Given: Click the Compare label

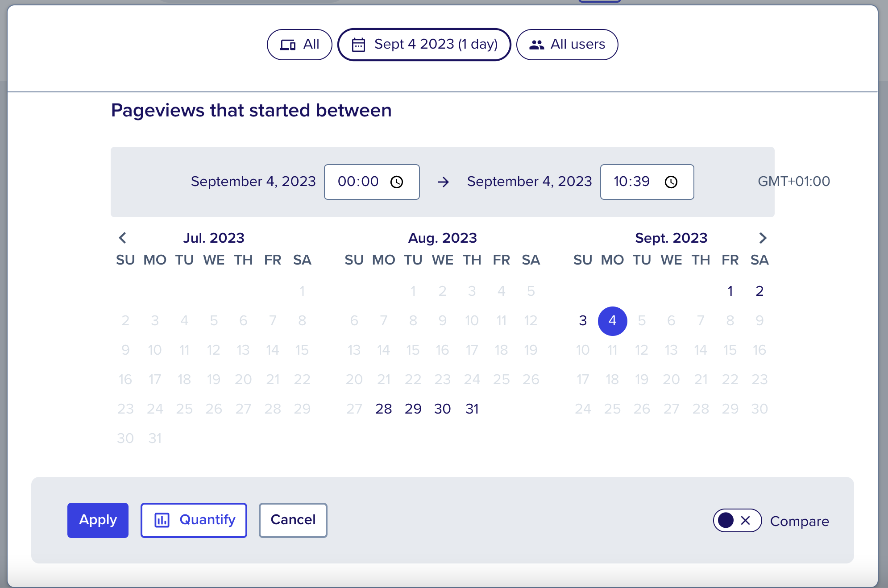Looking at the screenshot, I should point(800,522).
